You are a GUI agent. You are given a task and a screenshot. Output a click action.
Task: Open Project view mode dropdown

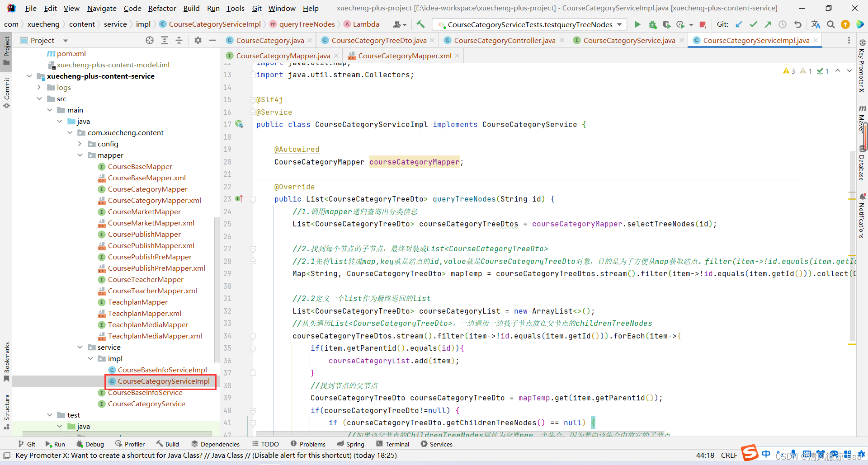pos(65,41)
